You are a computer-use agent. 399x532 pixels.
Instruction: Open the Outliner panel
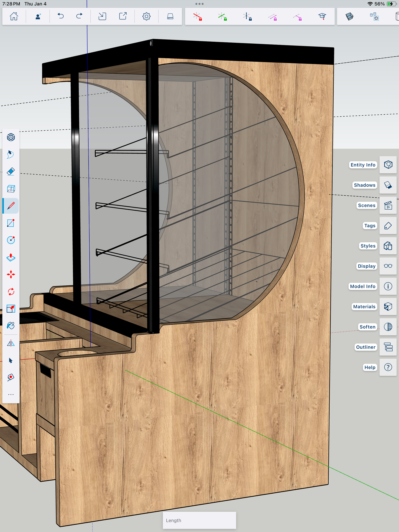pyautogui.click(x=388, y=347)
